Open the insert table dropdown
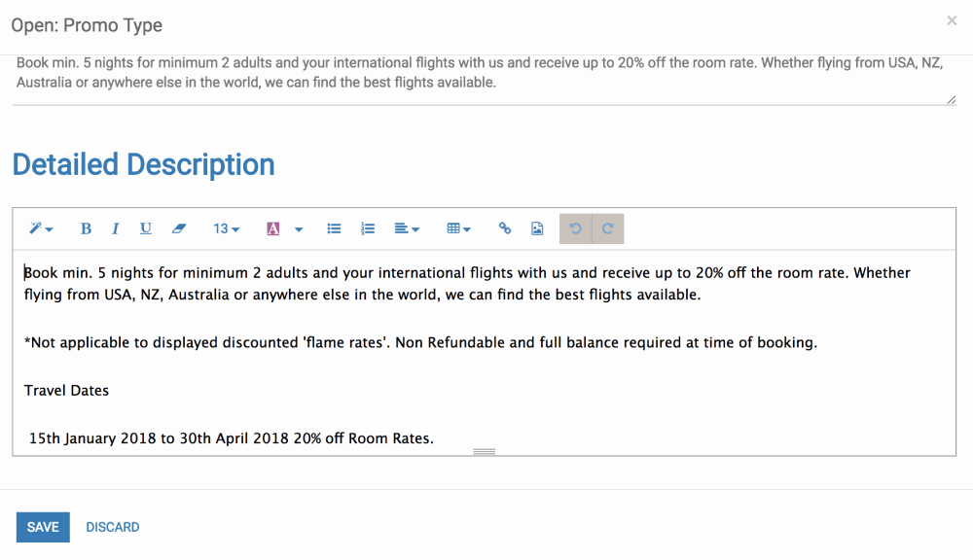Image resolution: width=973 pixels, height=560 pixels. pyautogui.click(x=458, y=228)
